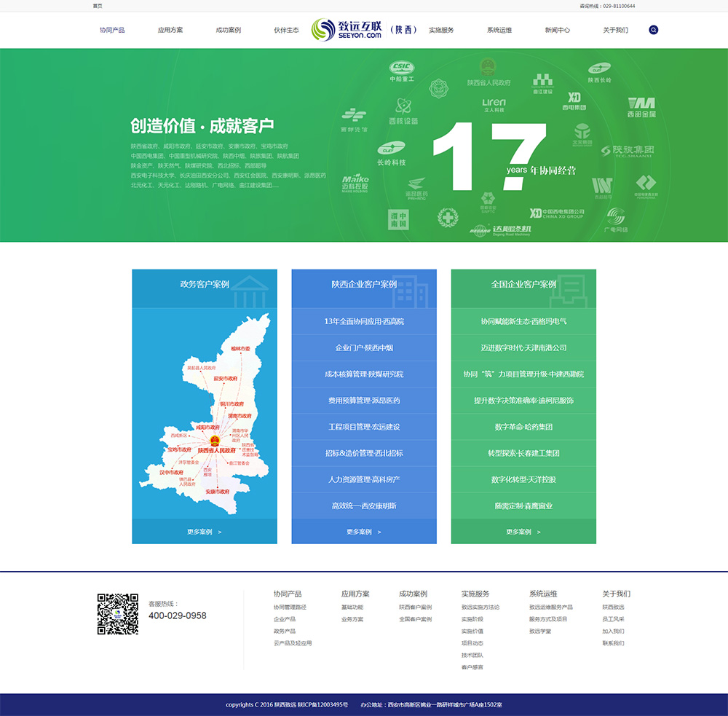Expand 更多案例 under 陕西企业客户案例
728x716 pixels.
pos(363,532)
